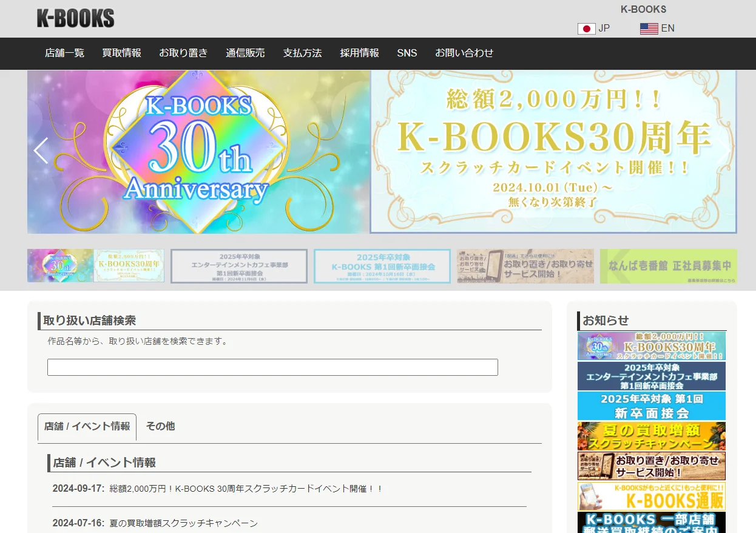The width and height of the screenshot is (756, 533).
Task: Focus the 取り扱い店舗検索 search field
Action: pyautogui.click(x=272, y=367)
